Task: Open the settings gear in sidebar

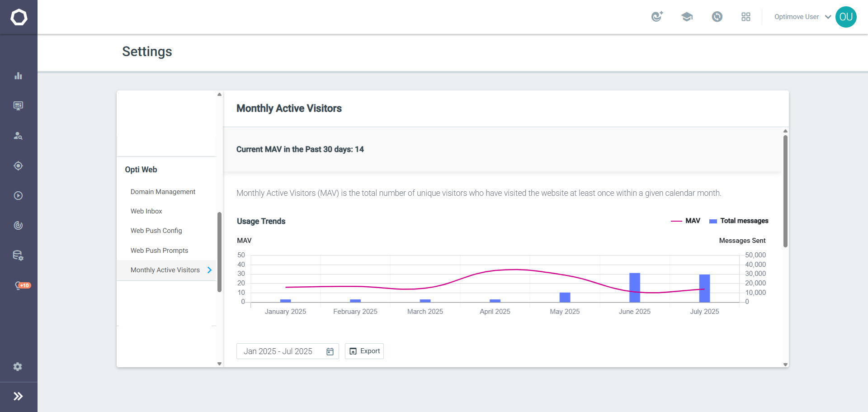Action: pyautogui.click(x=18, y=367)
